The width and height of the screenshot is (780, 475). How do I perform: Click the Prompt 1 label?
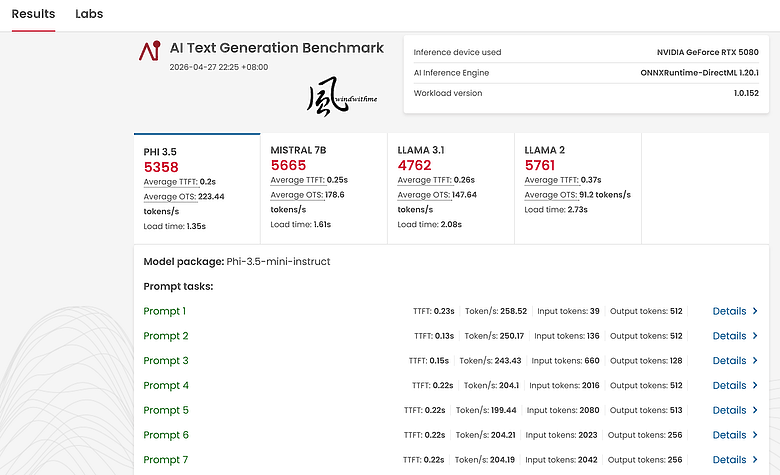point(165,311)
